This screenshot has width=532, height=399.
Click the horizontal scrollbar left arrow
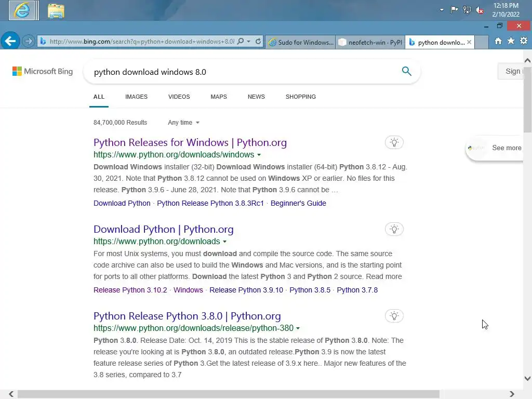11,394
